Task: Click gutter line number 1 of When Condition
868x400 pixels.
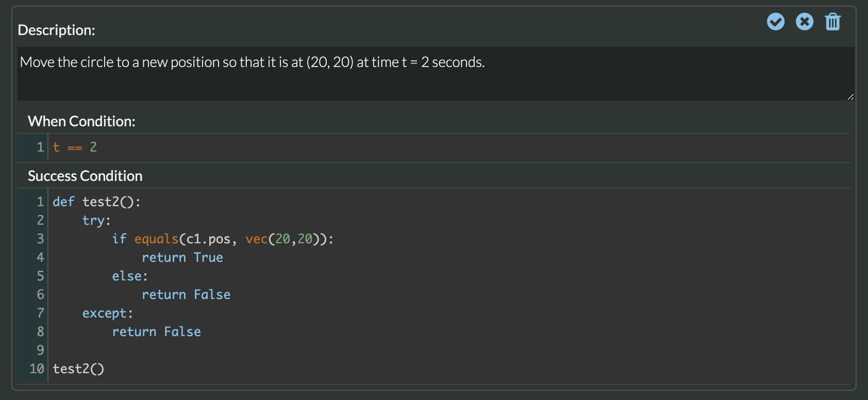Action: coord(40,147)
